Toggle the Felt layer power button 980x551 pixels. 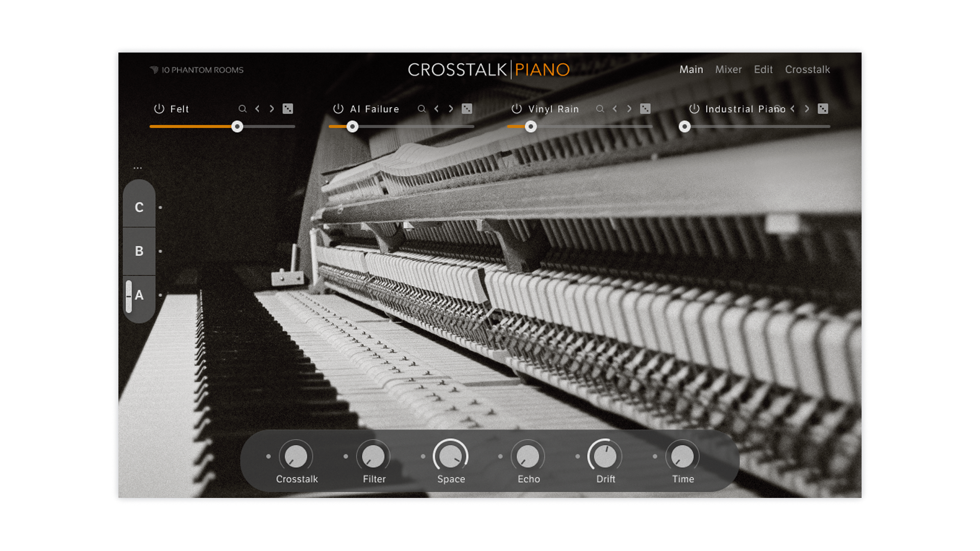pos(159,109)
